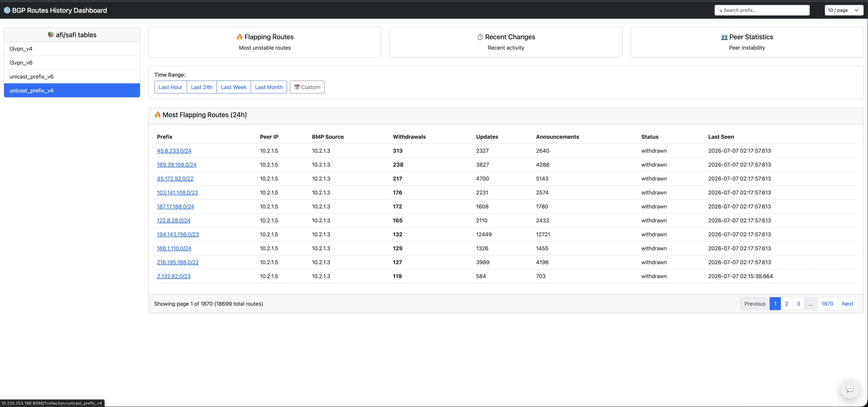Viewport: 868px width, 407px height.
Task: Select Last Month time range
Action: pos(269,87)
